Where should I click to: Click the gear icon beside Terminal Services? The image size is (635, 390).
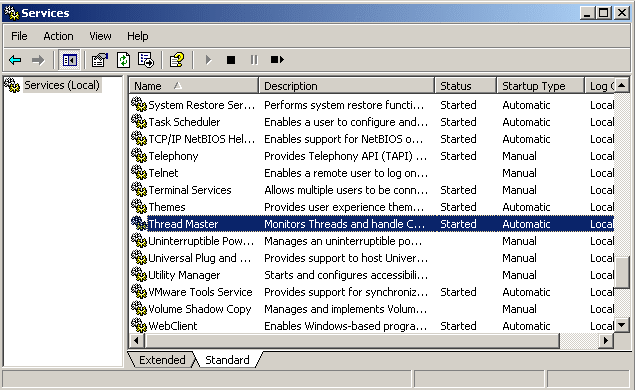click(139, 190)
